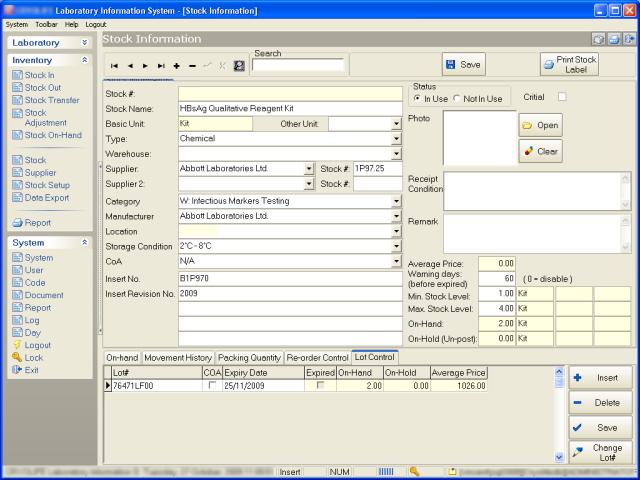The width and height of the screenshot is (640, 480).
Task: Toggle COA checkbox for lot 76471LF00
Action: pos(212,385)
